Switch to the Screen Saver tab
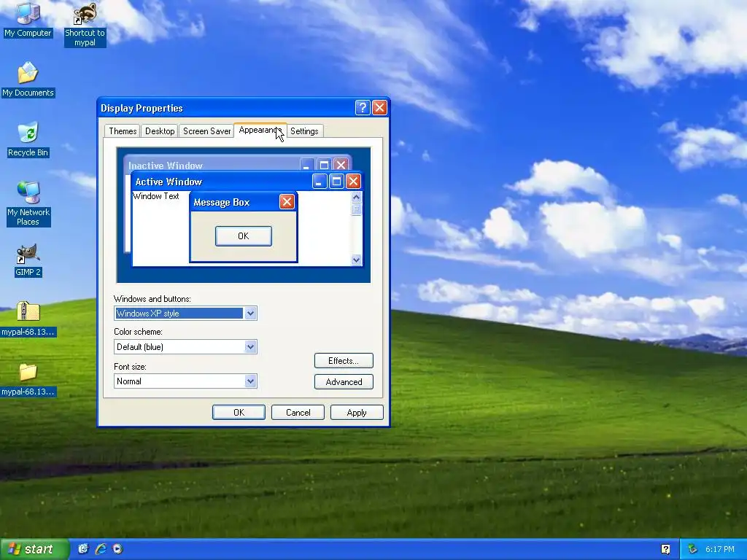 pyautogui.click(x=206, y=131)
